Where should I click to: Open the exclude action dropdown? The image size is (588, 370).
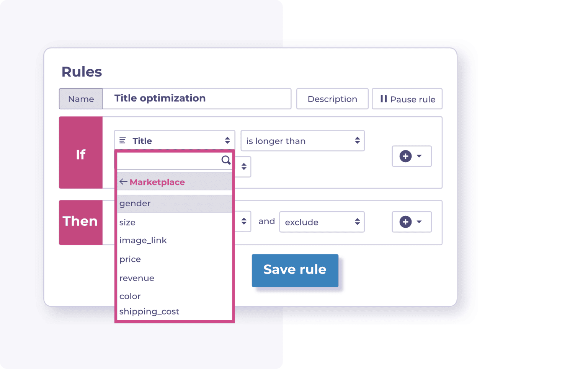(321, 222)
